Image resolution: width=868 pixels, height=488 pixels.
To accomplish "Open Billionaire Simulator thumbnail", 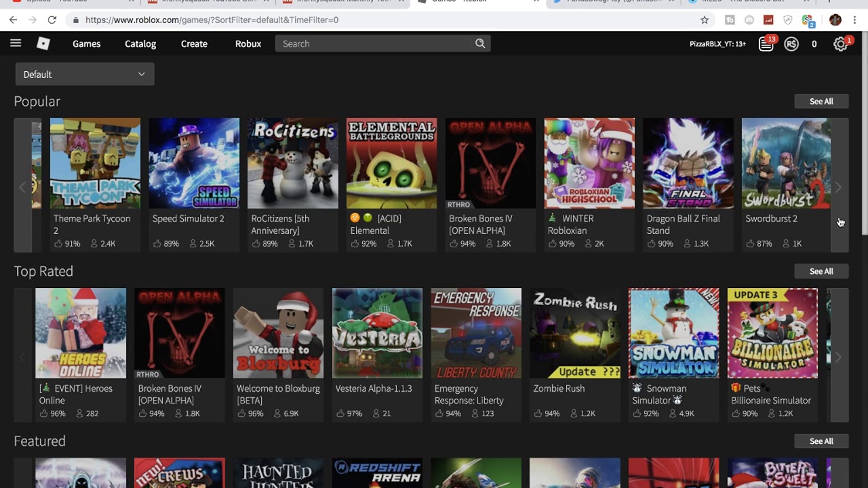I will coord(773,333).
